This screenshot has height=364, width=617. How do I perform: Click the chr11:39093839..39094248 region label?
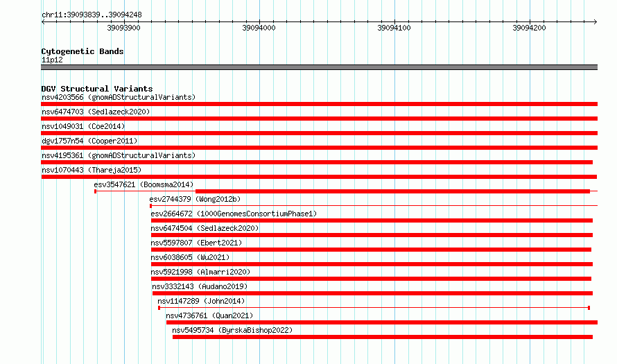92,15
